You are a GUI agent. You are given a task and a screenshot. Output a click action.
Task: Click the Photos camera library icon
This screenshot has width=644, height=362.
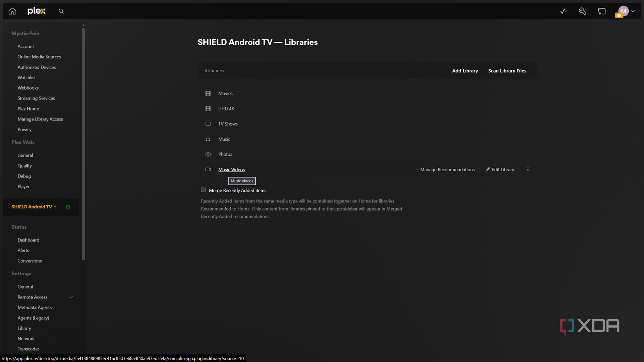[x=208, y=154]
